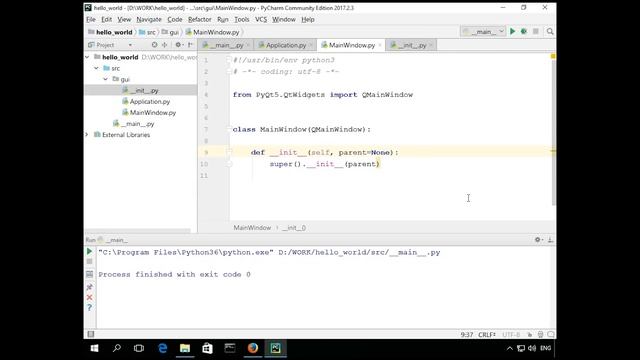Collapse the src folder node
Viewport: 640px width, 360px height.
96,68
